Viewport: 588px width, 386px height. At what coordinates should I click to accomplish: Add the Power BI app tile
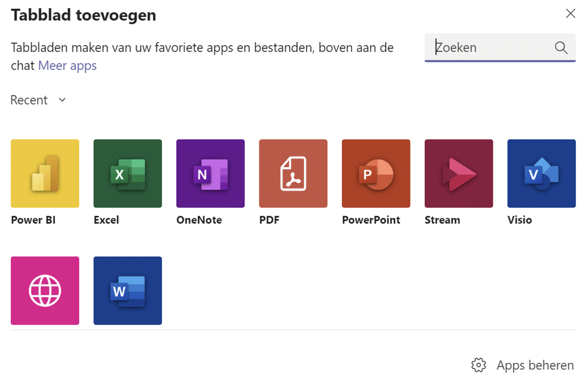[45, 173]
